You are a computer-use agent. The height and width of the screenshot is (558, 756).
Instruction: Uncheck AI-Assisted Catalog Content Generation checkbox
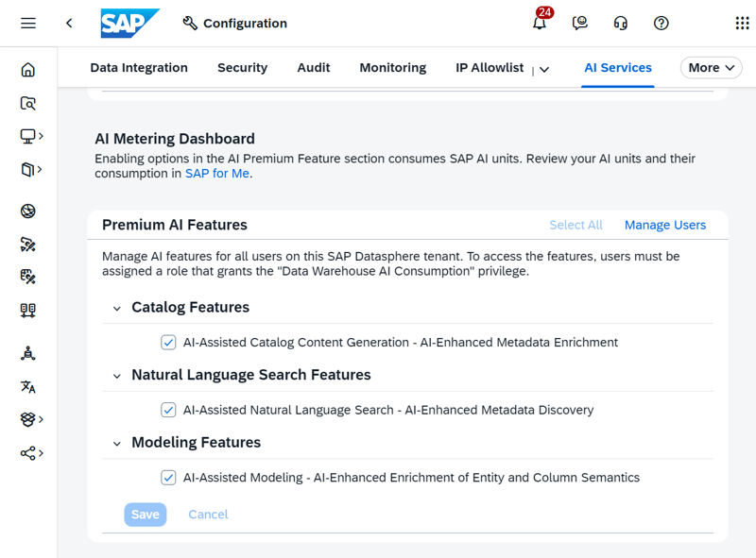pos(168,343)
